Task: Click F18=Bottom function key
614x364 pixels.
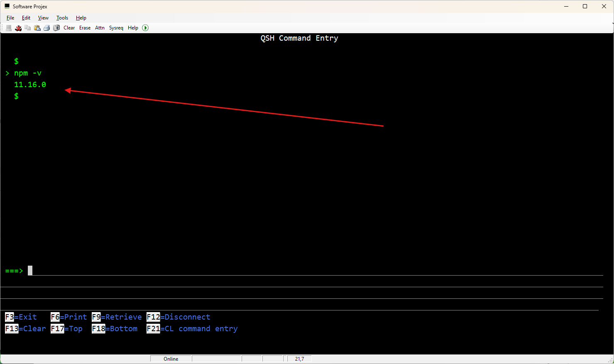Action: 115,329
